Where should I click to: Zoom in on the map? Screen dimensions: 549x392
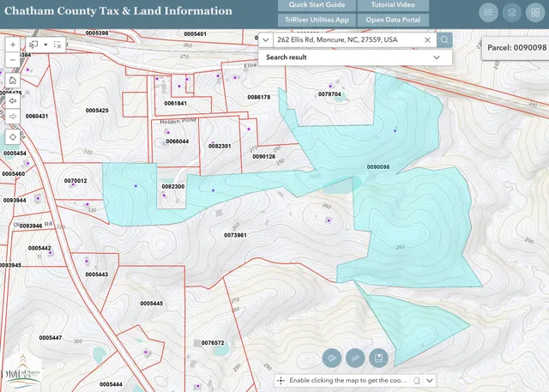coord(12,44)
